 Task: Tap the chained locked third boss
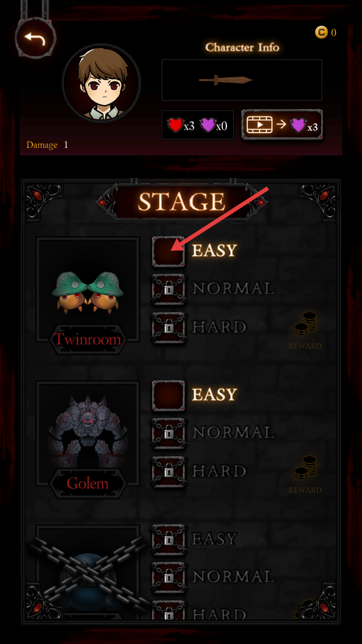tap(88, 572)
